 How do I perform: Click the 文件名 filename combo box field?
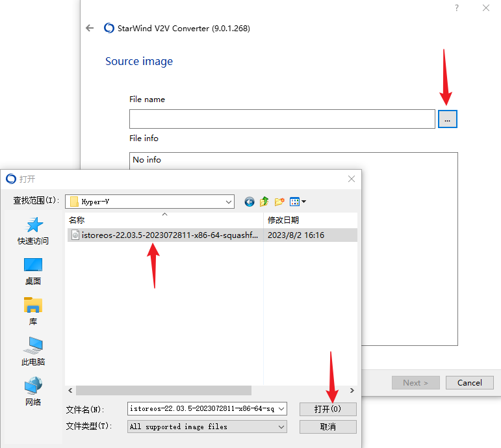(x=207, y=409)
